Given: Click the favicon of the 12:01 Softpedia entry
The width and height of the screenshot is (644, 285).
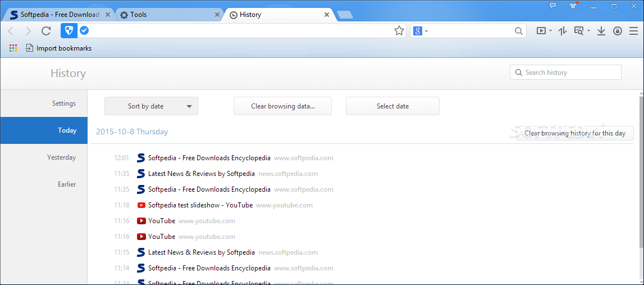Looking at the screenshot, I should point(141,158).
